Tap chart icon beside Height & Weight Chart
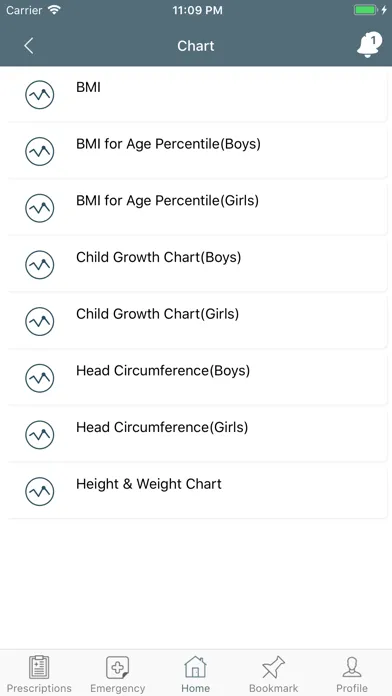 [40, 491]
